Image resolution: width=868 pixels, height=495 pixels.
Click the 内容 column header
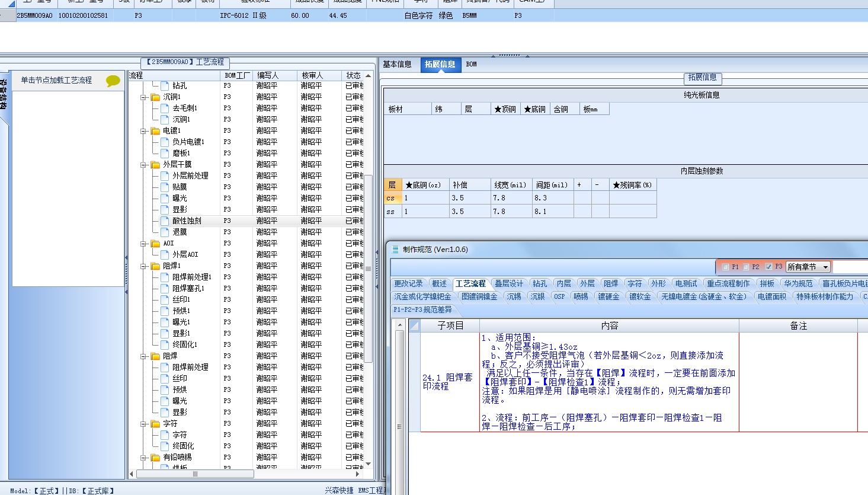[609, 325]
